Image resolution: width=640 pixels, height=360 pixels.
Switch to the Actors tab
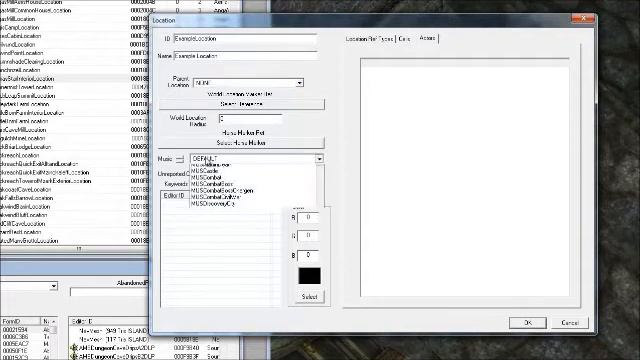(x=427, y=38)
